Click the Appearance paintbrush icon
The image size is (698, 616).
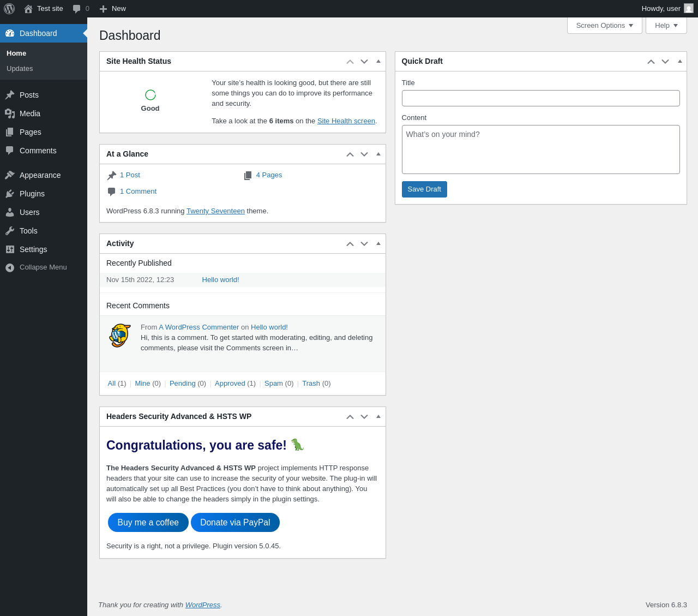coord(10,175)
